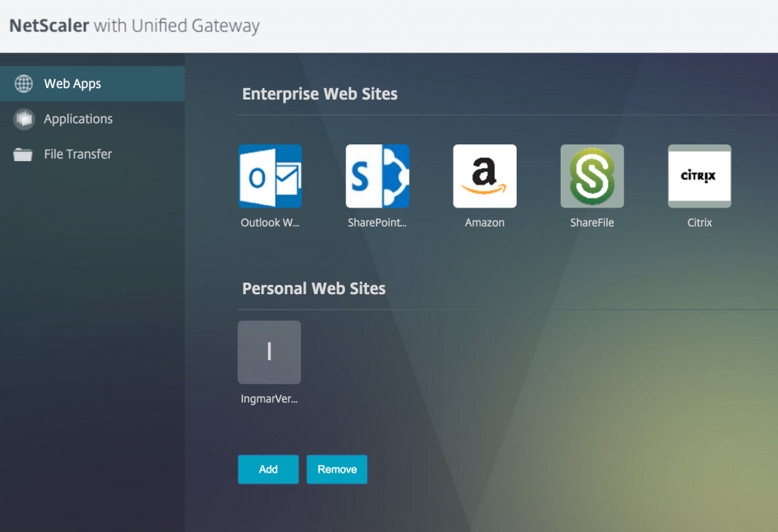Click the ShareFile text label
The image size is (778, 532).
[592, 223]
